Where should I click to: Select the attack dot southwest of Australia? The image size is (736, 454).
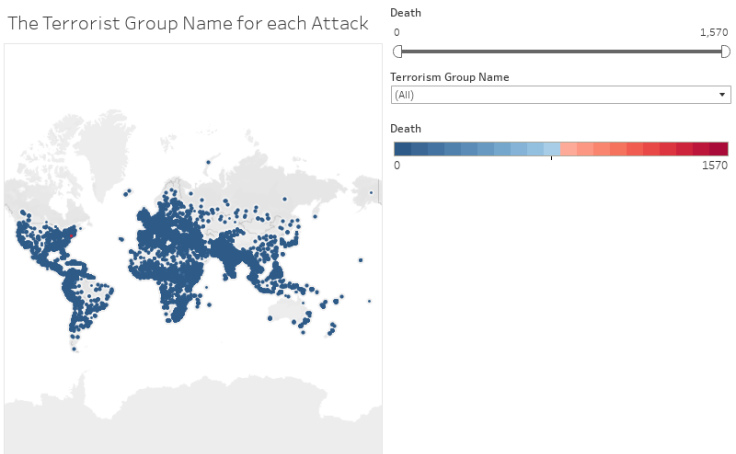(270, 319)
